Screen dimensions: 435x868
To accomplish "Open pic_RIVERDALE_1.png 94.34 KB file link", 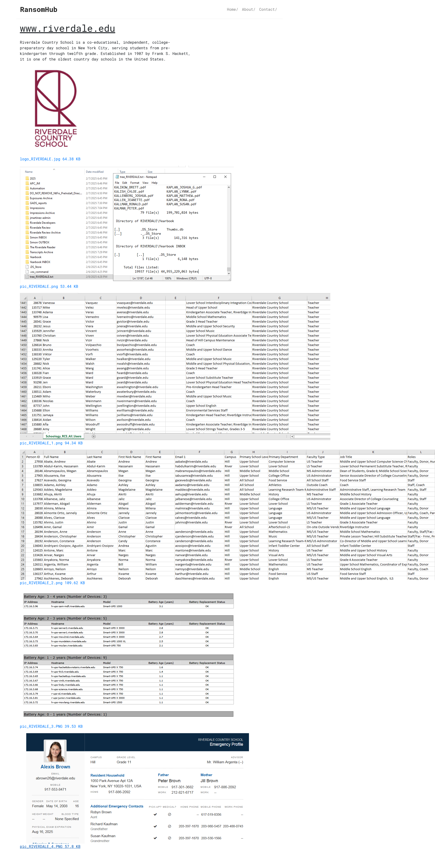I will tap(51, 443).
